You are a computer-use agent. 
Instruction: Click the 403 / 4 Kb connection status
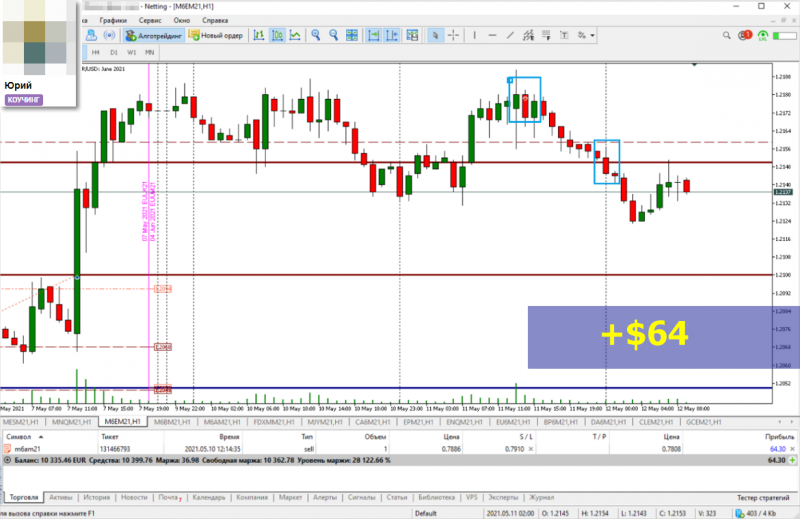click(757, 513)
